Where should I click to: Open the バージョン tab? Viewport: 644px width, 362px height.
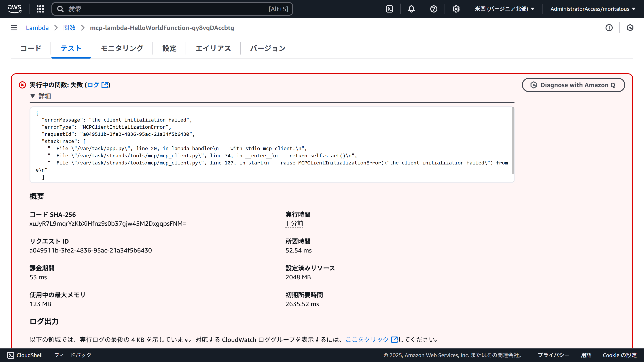tap(268, 48)
